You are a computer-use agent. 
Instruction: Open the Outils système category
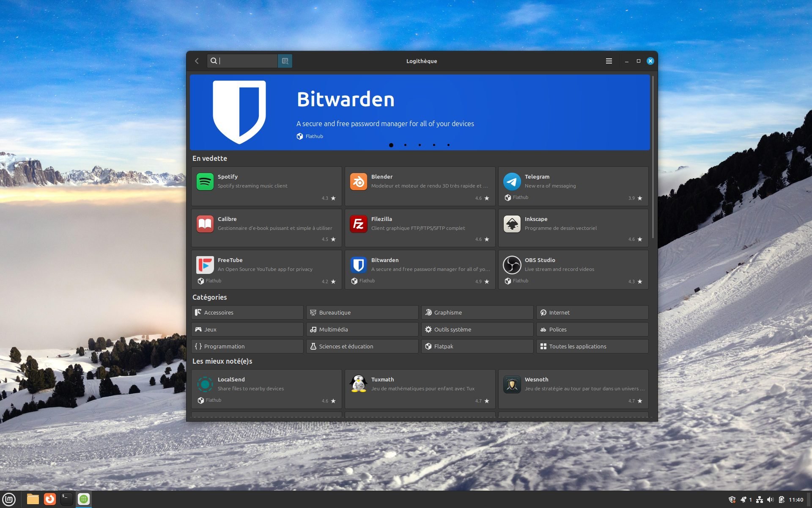(477, 329)
